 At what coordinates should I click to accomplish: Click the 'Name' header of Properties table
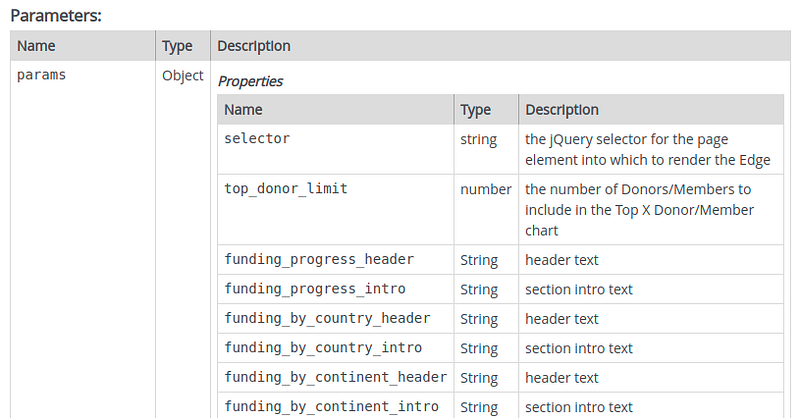(x=243, y=110)
